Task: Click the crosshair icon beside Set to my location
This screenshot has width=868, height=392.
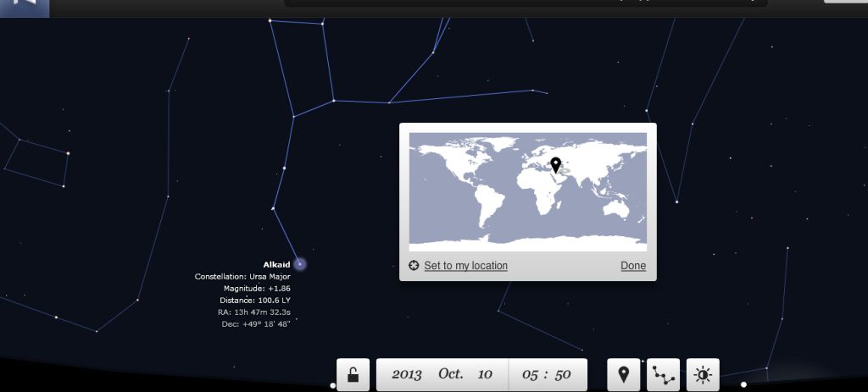Action: pos(414,265)
